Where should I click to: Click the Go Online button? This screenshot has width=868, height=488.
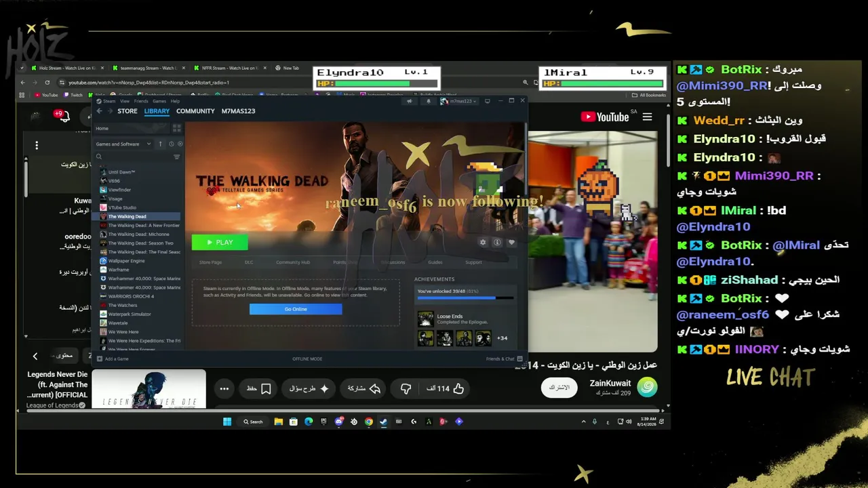tap(296, 309)
